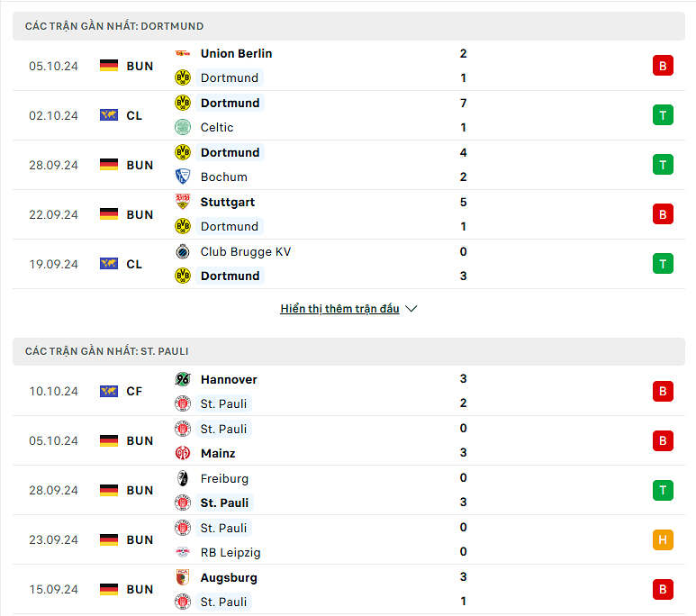Click the Mainz club crest icon
This screenshot has height=616, width=696.
coord(183,453)
